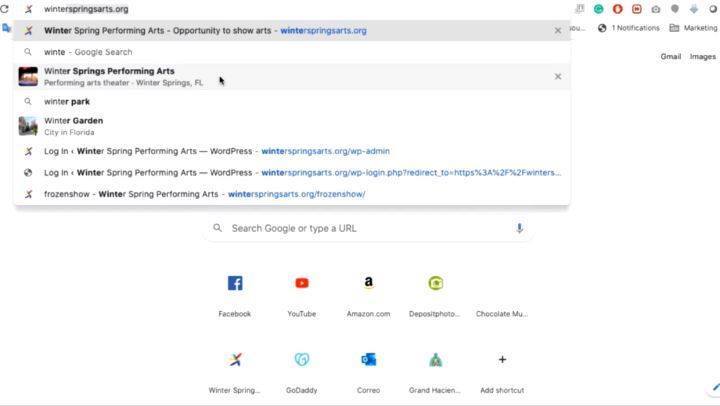
Task: Open the Chocolate Mu... shortcut
Action: (x=502, y=295)
